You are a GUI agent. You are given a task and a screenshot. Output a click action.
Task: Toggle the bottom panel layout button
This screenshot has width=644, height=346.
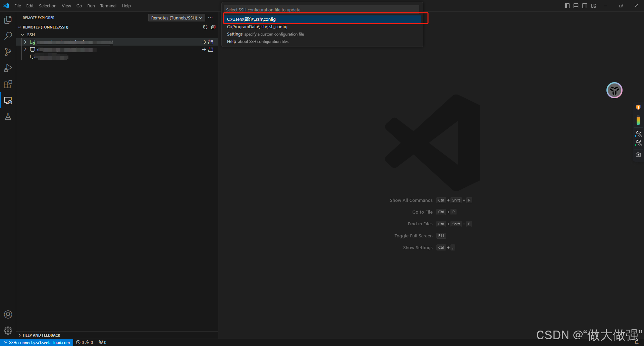[x=576, y=6]
